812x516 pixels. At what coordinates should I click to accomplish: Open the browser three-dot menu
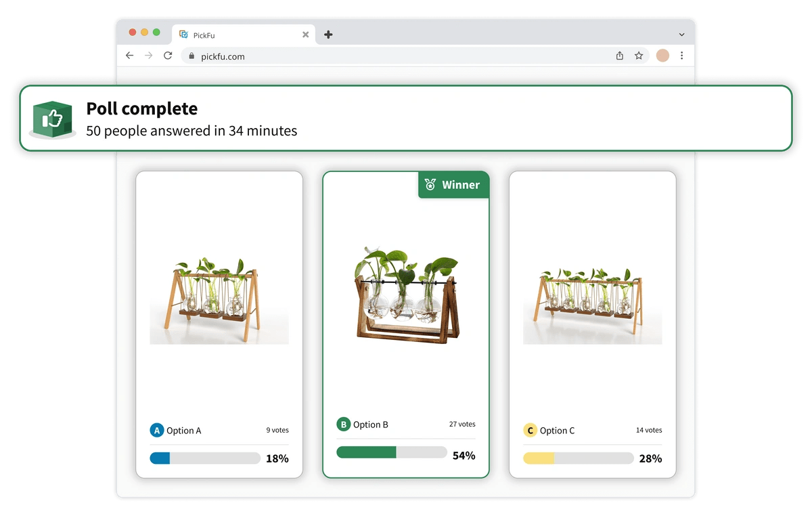(681, 56)
